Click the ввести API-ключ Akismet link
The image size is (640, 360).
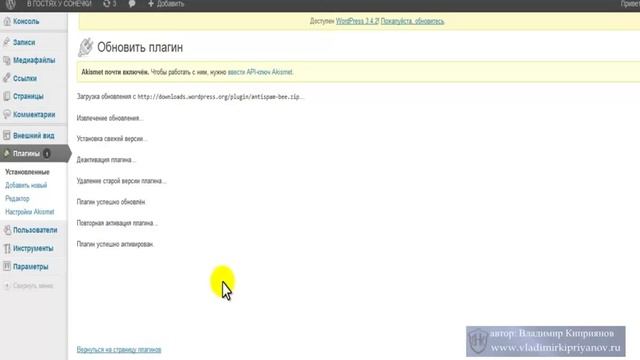(260, 72)
